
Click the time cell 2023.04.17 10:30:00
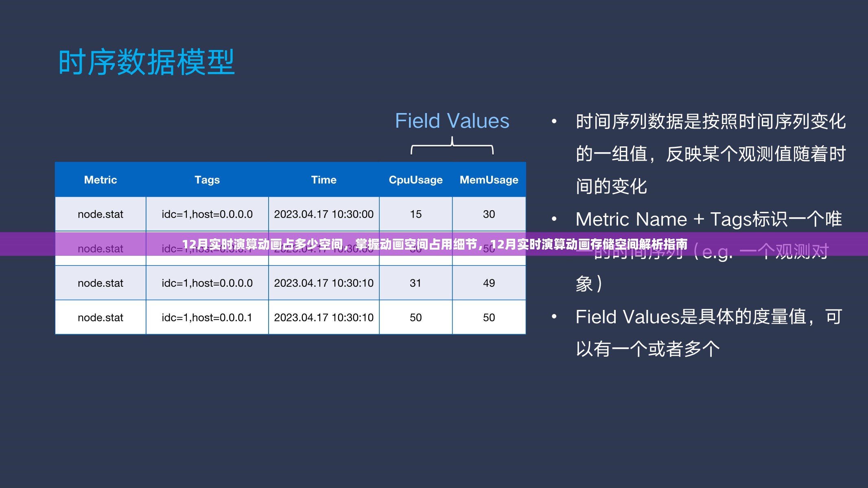[x=324, y=214]
